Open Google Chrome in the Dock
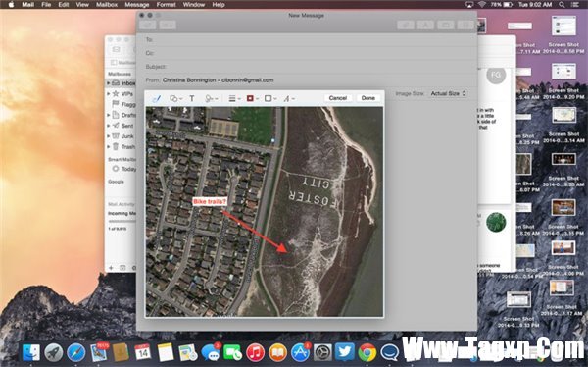This screenshot has height=367, width=588. 367,352
